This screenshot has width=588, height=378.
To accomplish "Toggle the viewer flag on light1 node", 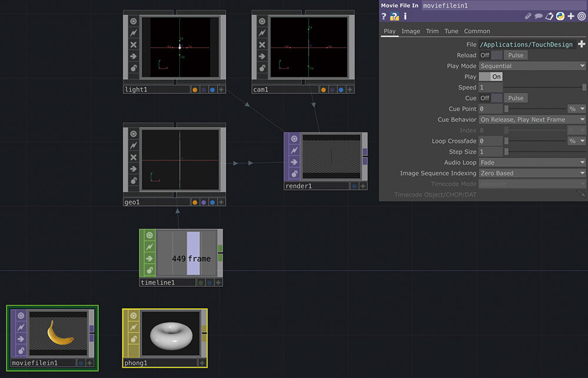I will [x=133, y=21].
